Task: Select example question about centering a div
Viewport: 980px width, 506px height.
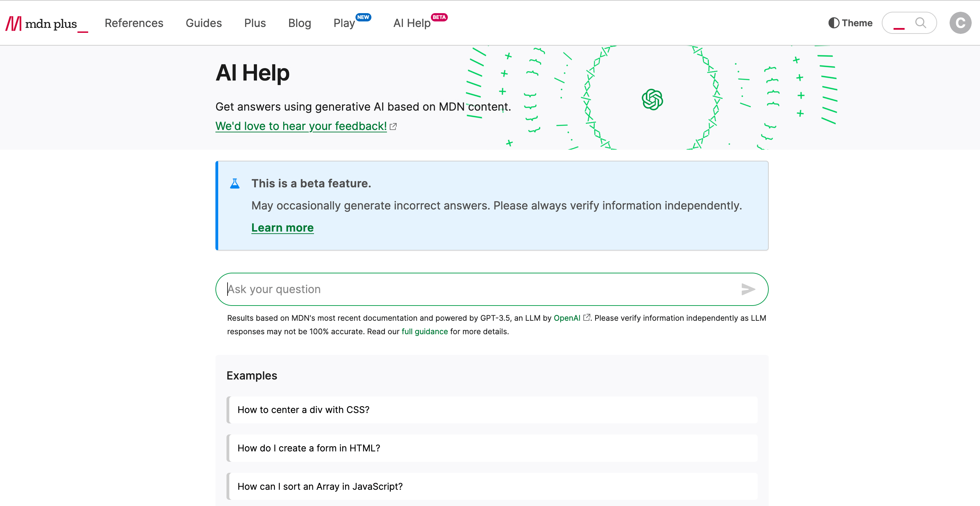Action: point(303,410)
